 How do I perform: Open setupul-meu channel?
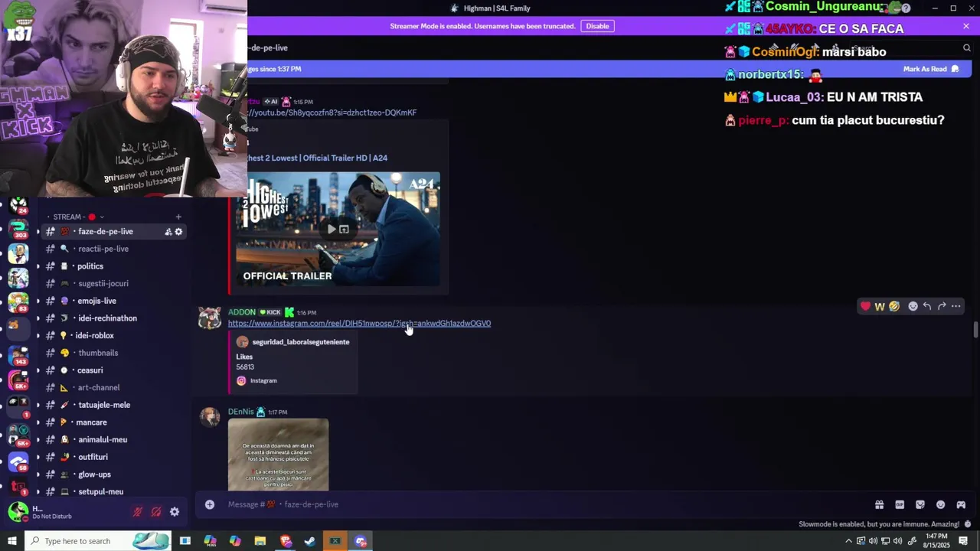point(113,492)
